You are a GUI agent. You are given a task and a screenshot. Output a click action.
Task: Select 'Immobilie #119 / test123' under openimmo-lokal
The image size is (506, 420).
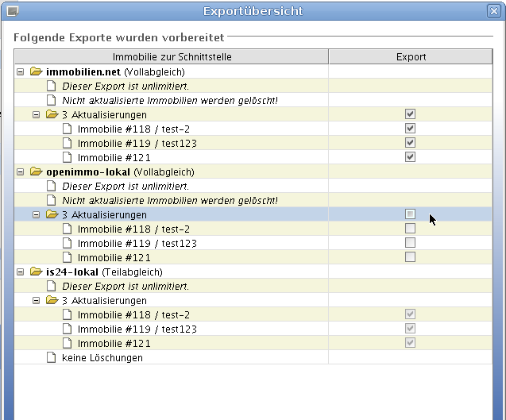(137, 243)
